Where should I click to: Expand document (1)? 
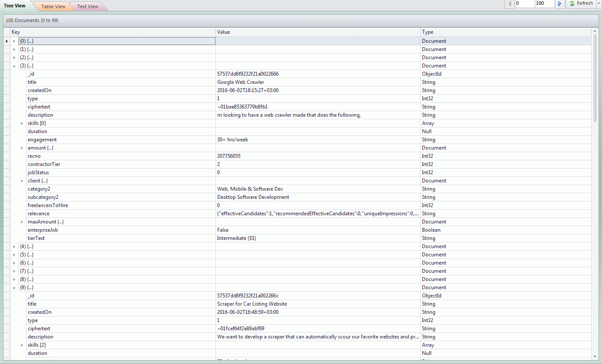coord(14,49)
